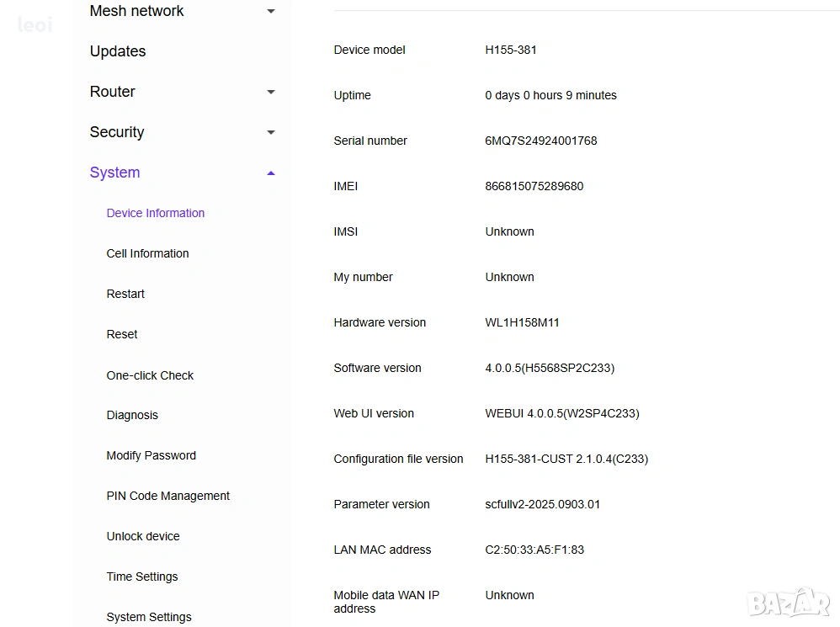
Task: Open Time Settings
Action: (x=142, y=577)
